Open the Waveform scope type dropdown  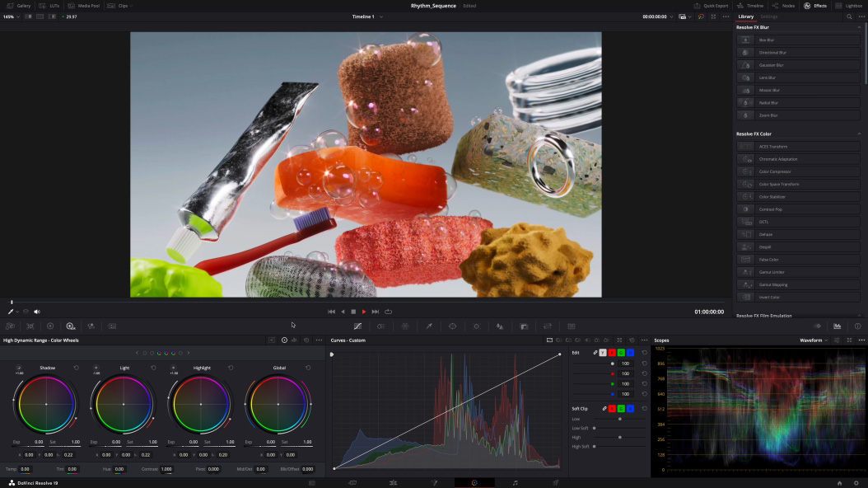[x=815, y=340]
